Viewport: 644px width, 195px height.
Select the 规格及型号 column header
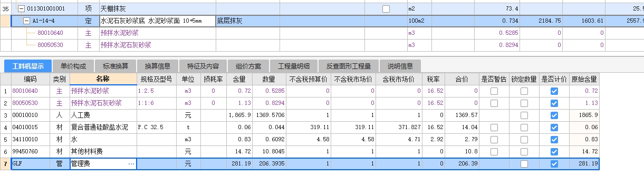click(156, 79)
